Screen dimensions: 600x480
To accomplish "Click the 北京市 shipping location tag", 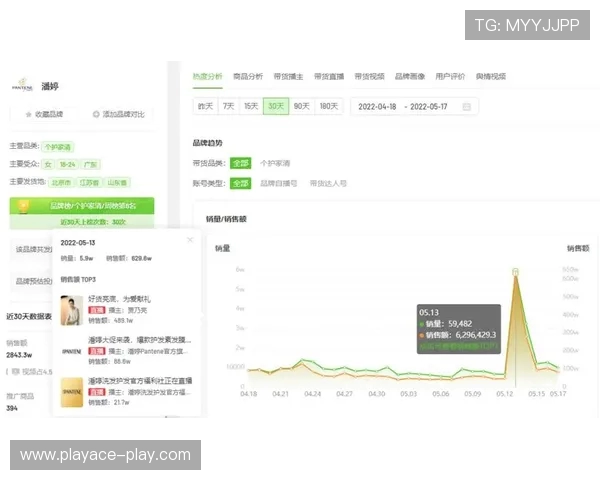I will tap(62, 183).
